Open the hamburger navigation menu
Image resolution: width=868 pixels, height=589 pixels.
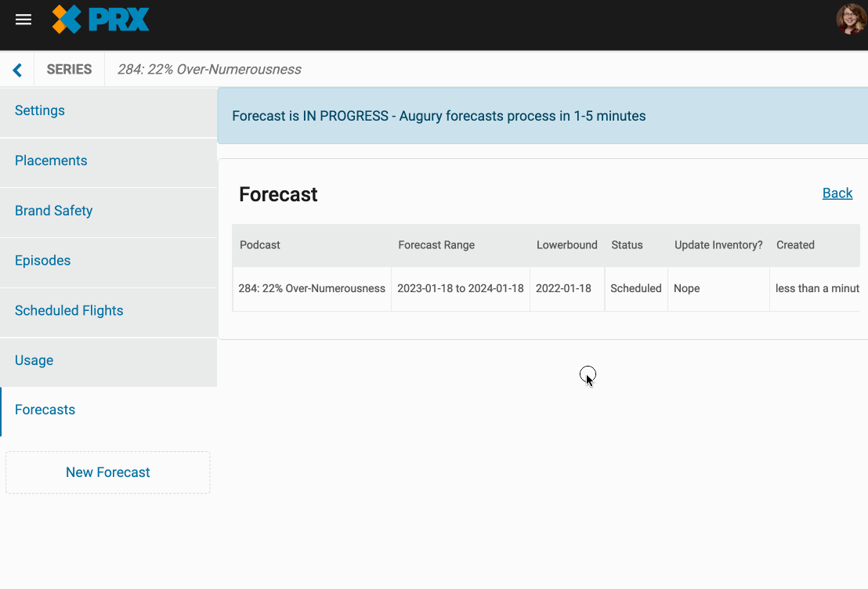[24, 20]
